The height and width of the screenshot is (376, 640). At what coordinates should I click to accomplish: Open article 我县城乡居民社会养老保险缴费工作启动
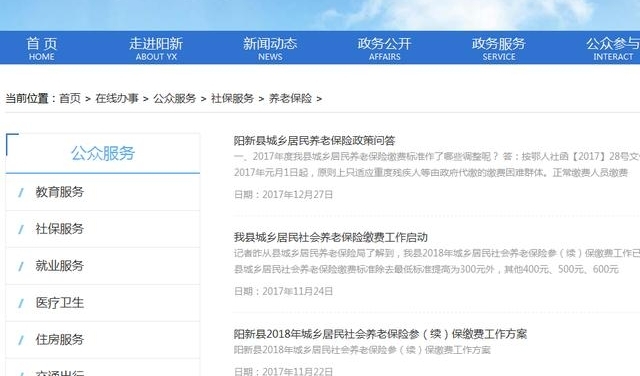click(331, 237)
